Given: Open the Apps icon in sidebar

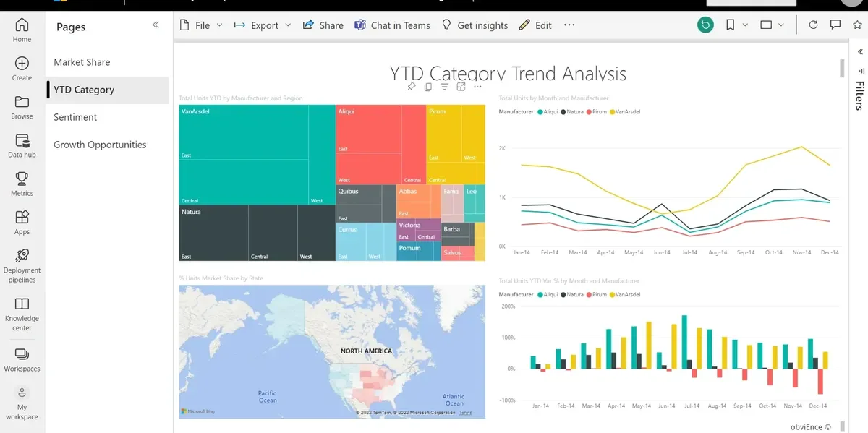Looking at the screenshot, I should (22, 217).
